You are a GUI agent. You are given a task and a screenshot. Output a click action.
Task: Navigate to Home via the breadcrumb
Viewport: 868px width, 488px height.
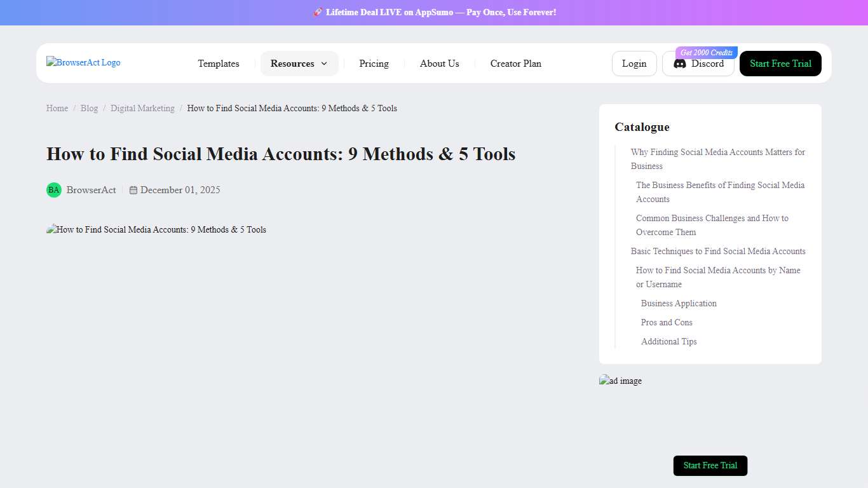tap(57, 108)
